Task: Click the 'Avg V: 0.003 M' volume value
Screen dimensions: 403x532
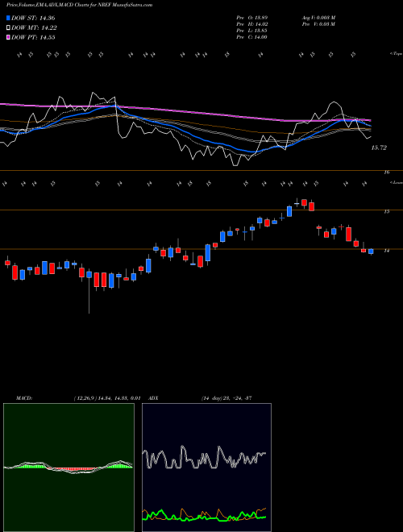Action: coord(318,18)
